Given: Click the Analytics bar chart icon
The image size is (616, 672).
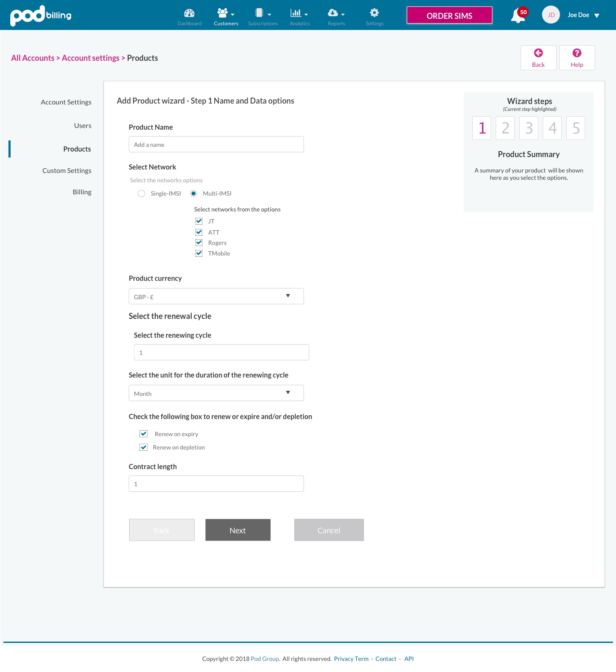Looking at the screenshot, I should point(296,13).
